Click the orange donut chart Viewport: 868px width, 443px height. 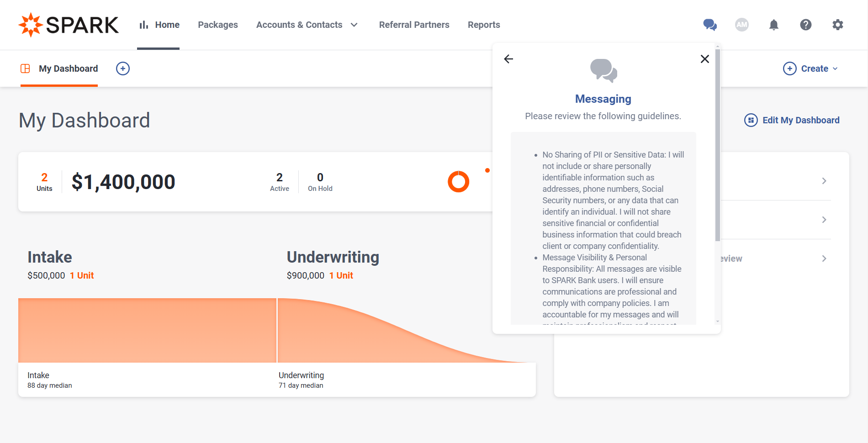[459, 182]
